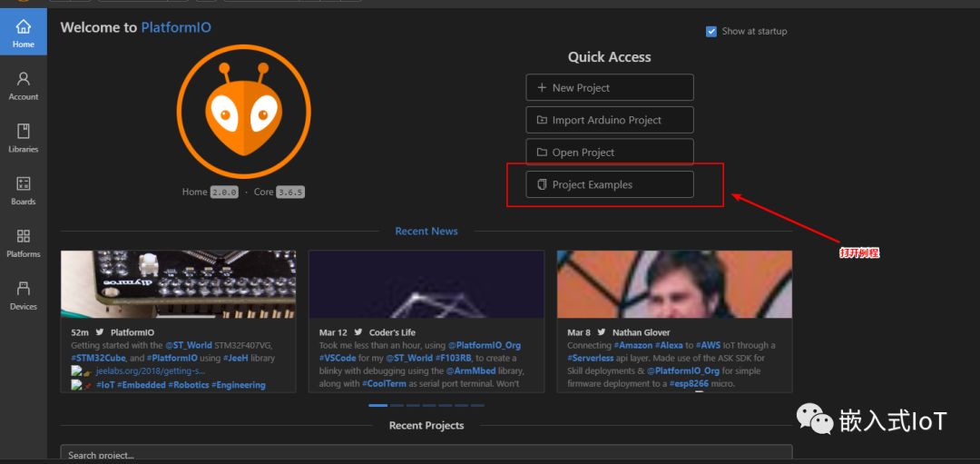This screenshot has width=980, height=464.
Task: Open the Platforms sidebar icon
Action: click(x=24, y=242)
